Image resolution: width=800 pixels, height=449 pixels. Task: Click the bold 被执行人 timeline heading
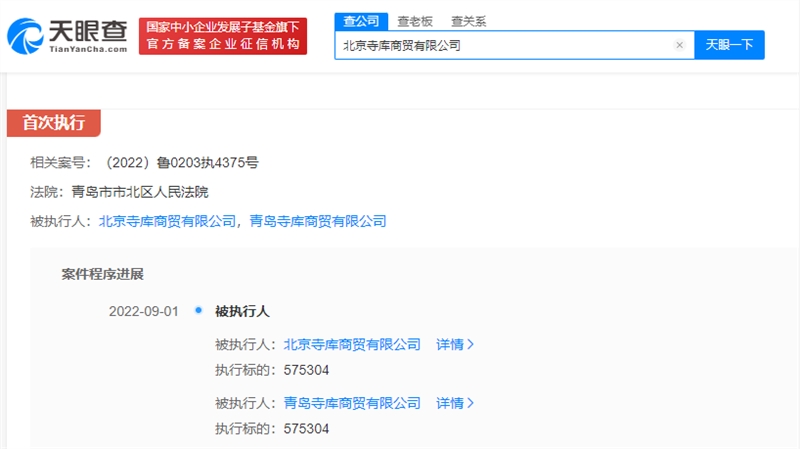pos(242,311)
